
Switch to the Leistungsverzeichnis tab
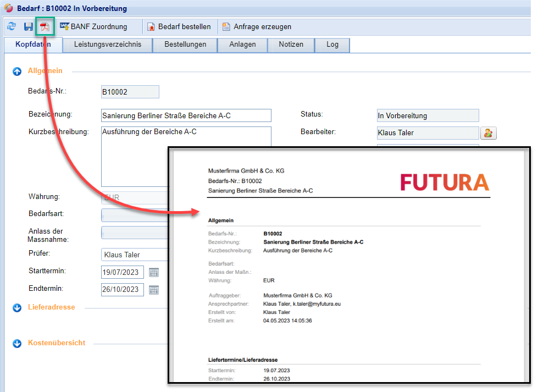[x=107, y=45]
